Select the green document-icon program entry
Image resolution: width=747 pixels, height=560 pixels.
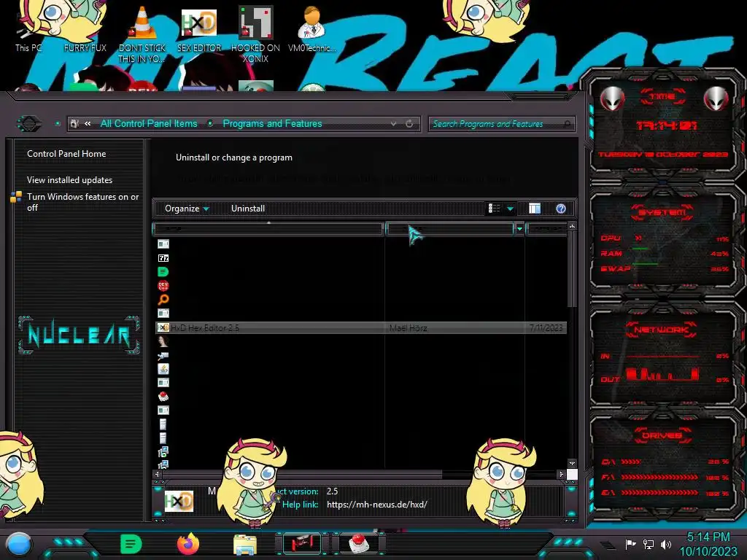pos(163,272)
